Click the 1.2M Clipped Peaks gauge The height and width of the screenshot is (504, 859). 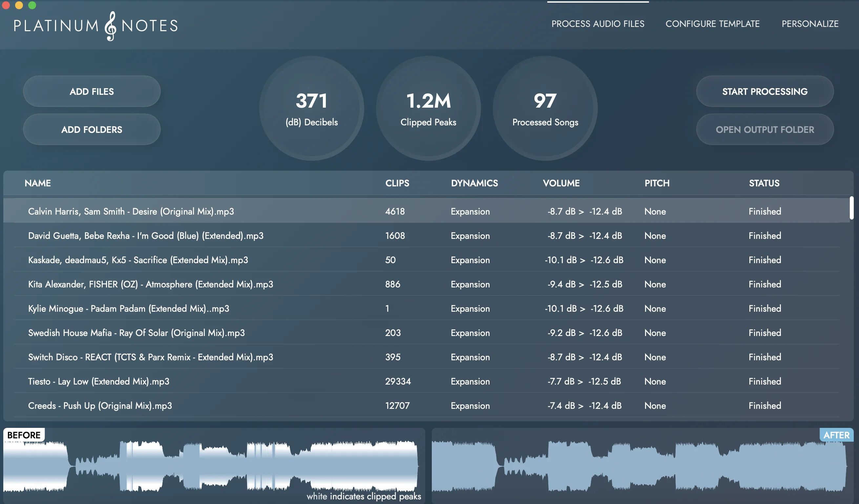click(x=429, y=107)
